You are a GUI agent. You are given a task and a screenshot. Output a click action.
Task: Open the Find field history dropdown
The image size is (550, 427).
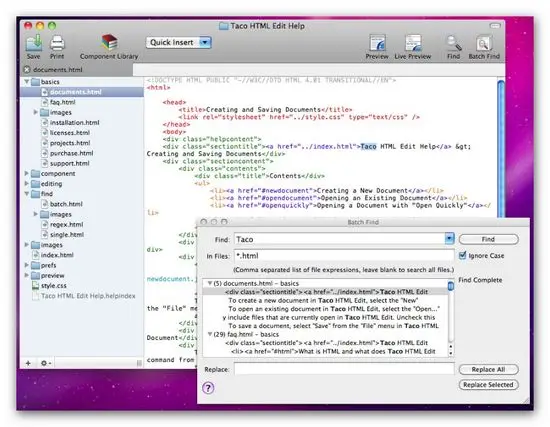click(449, 239)
